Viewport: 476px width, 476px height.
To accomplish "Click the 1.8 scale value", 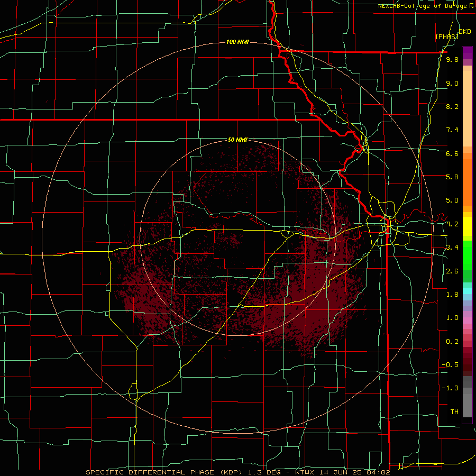I will click(x=452, y=295).
